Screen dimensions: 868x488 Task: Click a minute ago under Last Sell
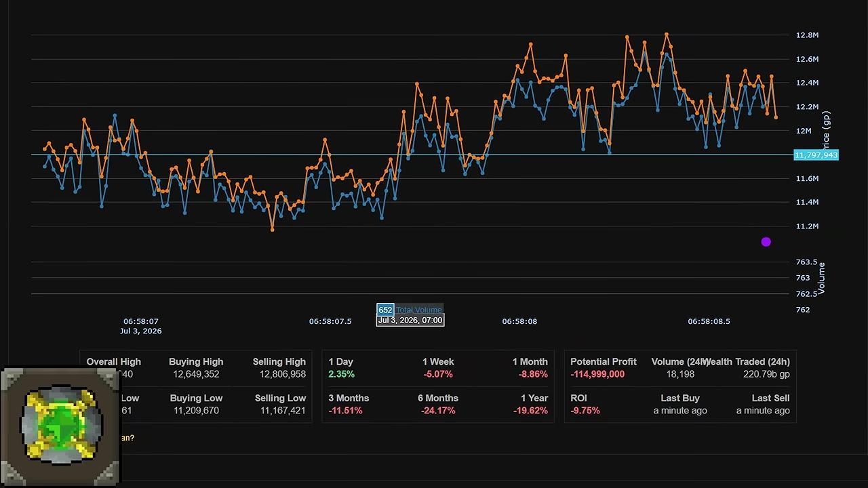point(764,411)
